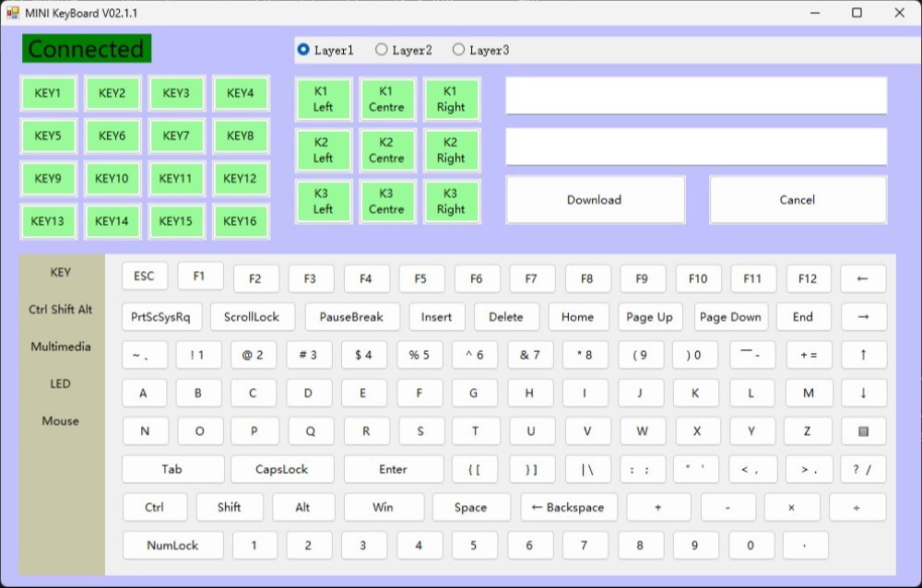This screenshot has width=922, height=588.
Task: Click the ESC key button
Action: [144, 276]
